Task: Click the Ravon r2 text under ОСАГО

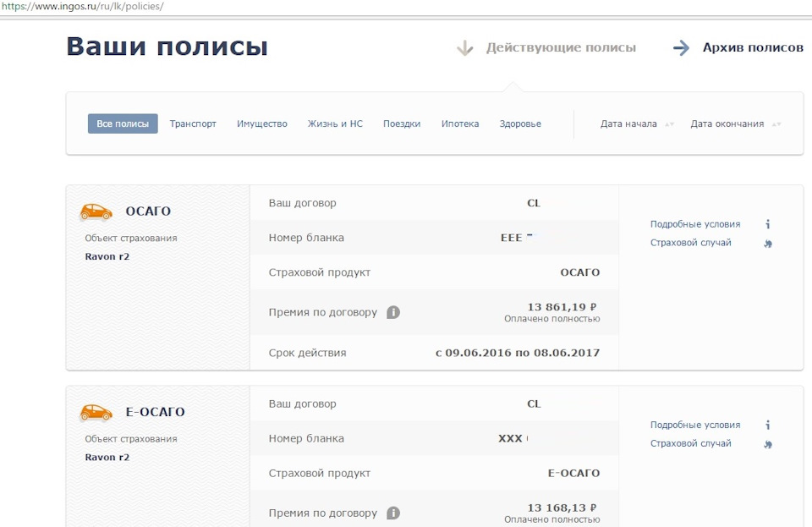Action: pos(107,257)
